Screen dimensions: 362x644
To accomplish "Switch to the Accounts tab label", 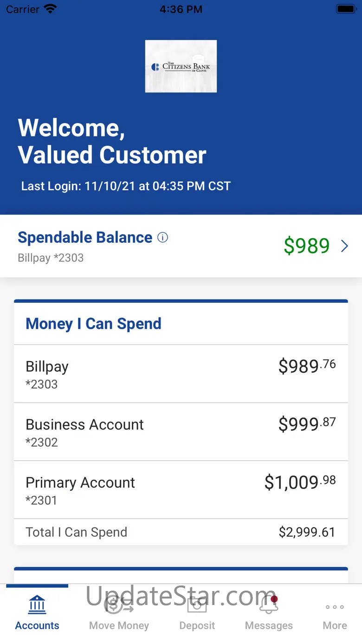I will 37,625.
